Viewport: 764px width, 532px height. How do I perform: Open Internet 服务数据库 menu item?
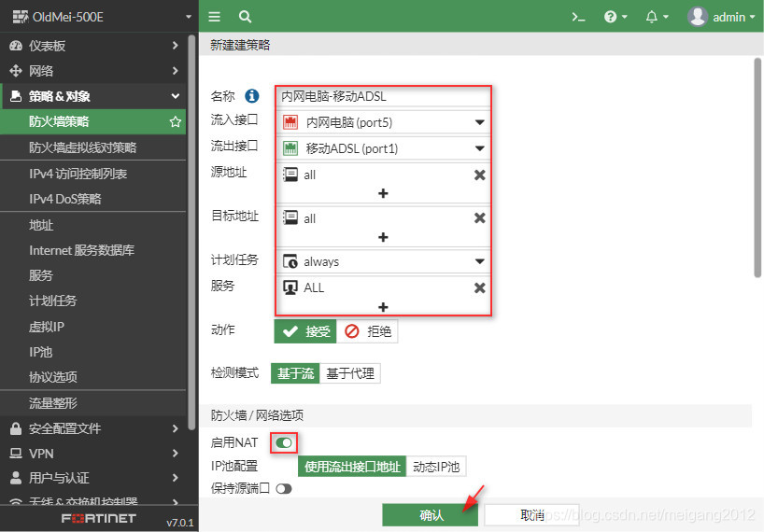[x=92, y=250]
